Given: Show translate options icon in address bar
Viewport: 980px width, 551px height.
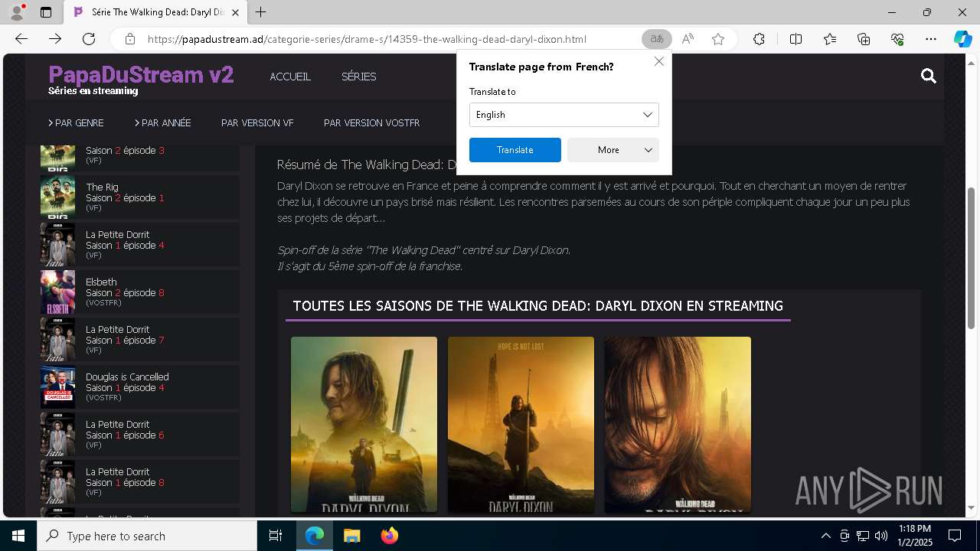Looking at the screenshot, I should click(x=656, y=39).
